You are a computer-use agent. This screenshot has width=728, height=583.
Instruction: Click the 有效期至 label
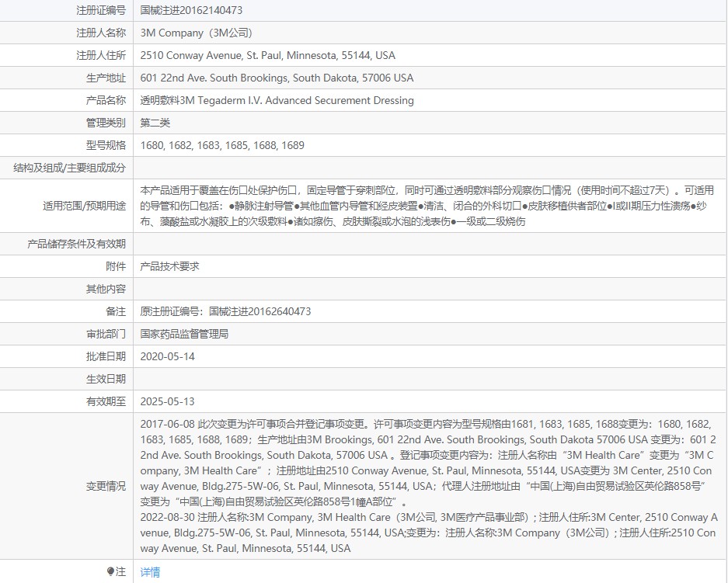(106, 401)
